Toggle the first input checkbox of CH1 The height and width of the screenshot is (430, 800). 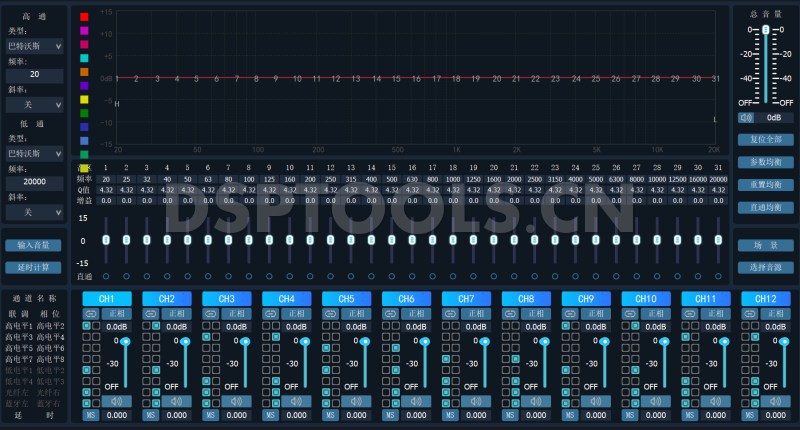coord(88,326)
